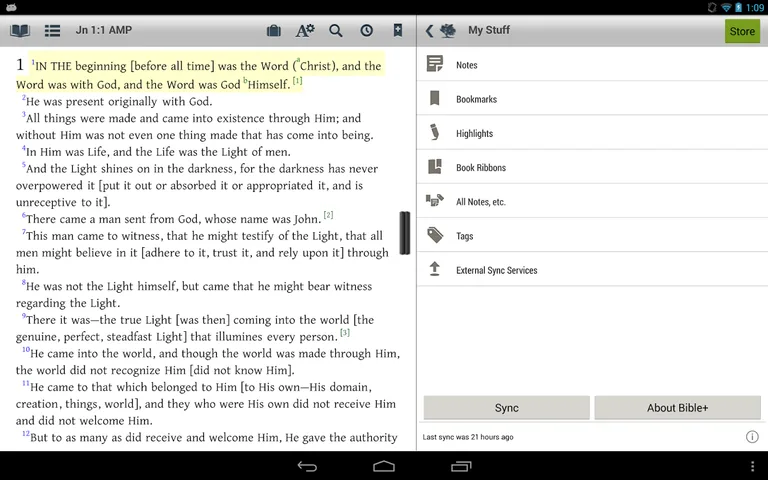The image size is (768, 480).
Task: Select verse 8 'He was not the Light'
Action: [x=194, y=294]
